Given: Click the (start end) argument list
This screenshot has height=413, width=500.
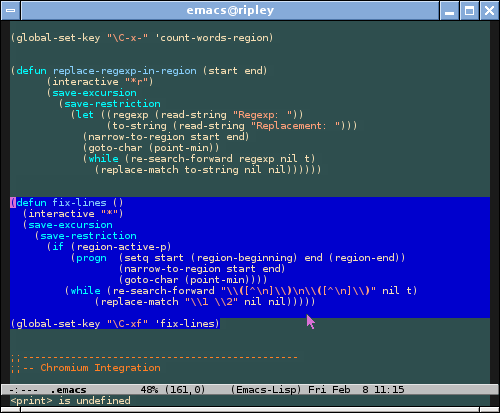Looking at the screenshot, I should (x=235, y=71).
